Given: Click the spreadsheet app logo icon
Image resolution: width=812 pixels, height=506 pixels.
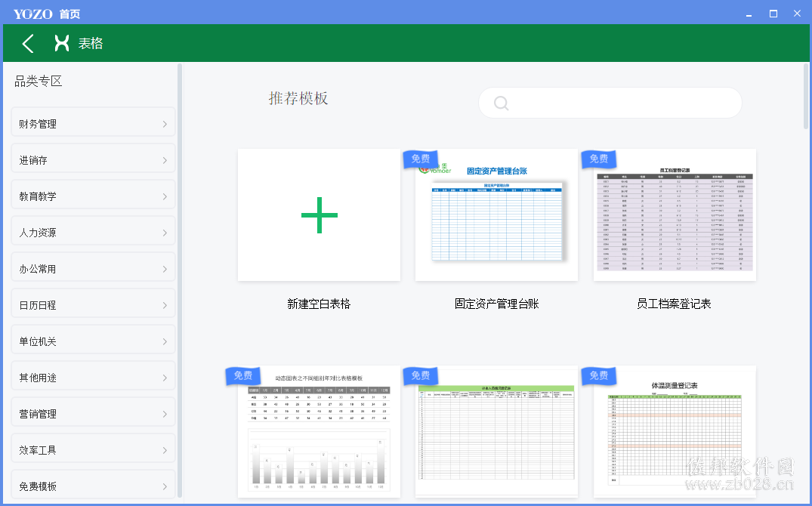Looking at the screenshot, I should 62,44.
